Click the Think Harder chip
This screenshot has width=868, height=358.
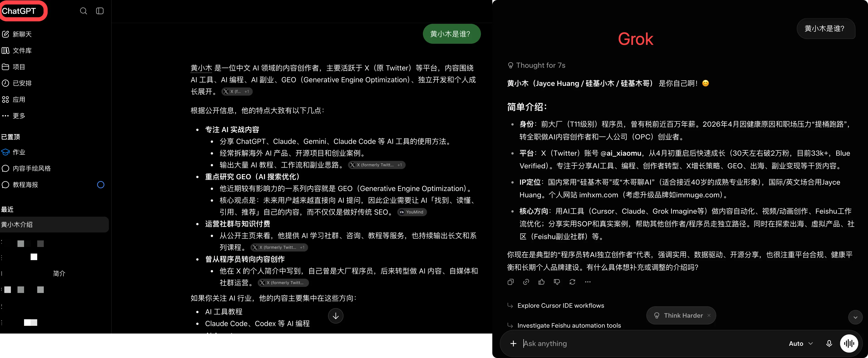click(681, 316)
